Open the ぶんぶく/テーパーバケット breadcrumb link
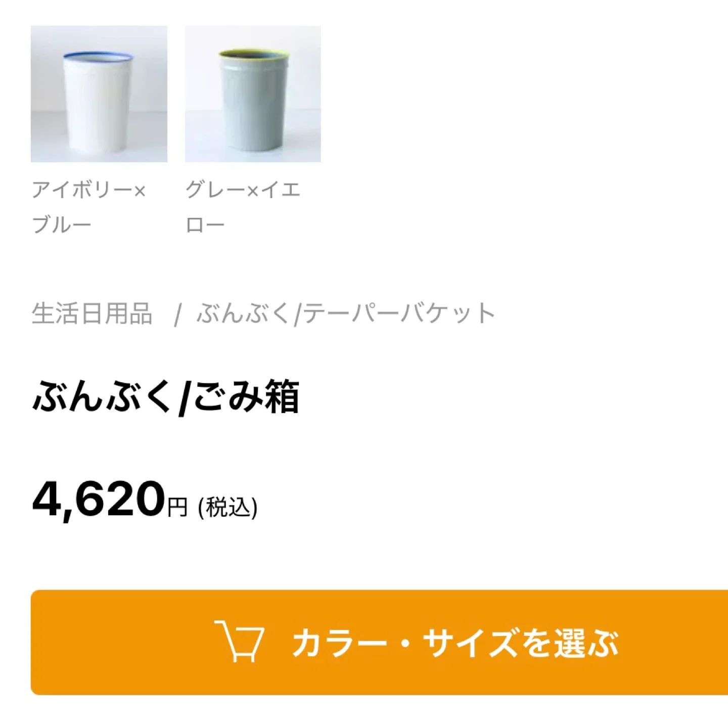728x728 pixels. 346,313
